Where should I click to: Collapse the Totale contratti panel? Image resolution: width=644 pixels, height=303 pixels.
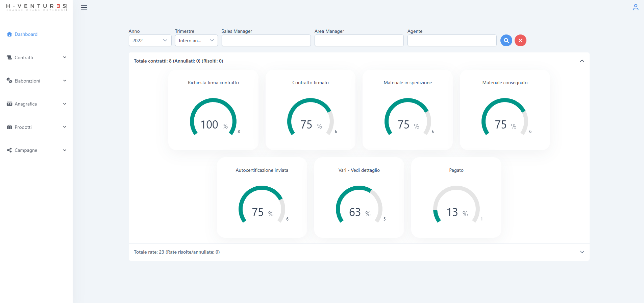[582, 61]
